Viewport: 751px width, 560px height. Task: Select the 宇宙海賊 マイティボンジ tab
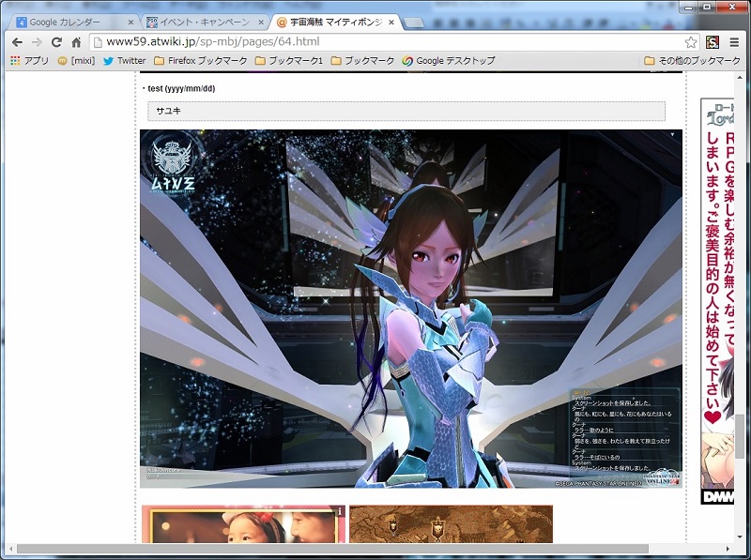334,22
